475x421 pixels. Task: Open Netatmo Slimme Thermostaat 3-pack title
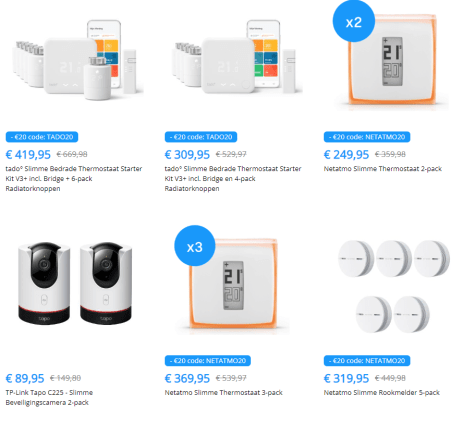(x=223, y=393)
